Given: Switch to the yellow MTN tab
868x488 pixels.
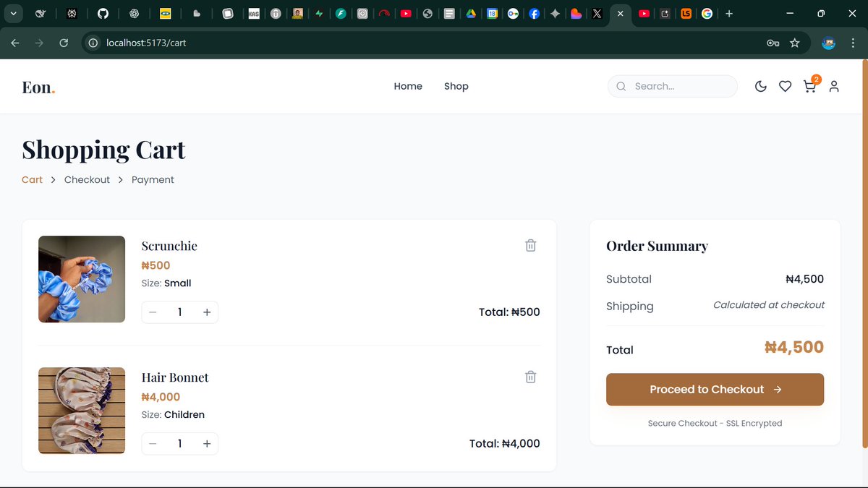Looking at the screenshot, I should pos(165,13).
